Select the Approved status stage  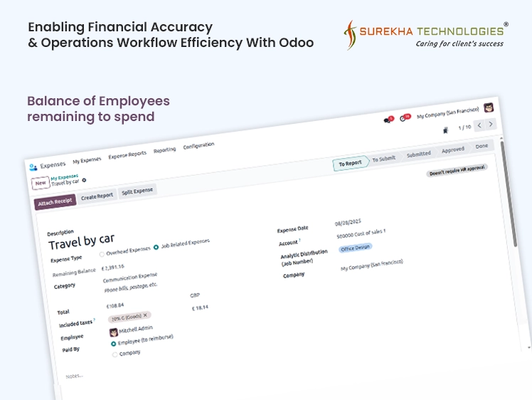452,149
